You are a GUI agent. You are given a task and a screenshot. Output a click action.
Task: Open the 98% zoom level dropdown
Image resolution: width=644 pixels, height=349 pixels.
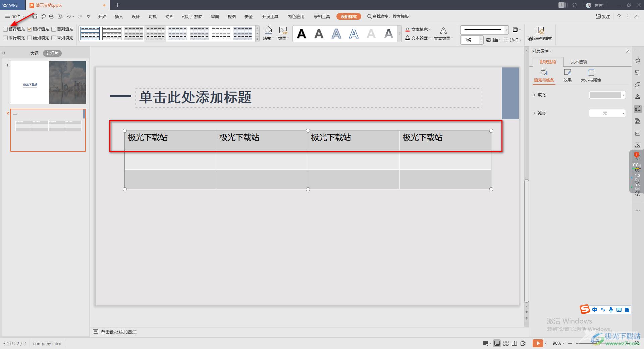pyautogui.click(x=558, y=343)
